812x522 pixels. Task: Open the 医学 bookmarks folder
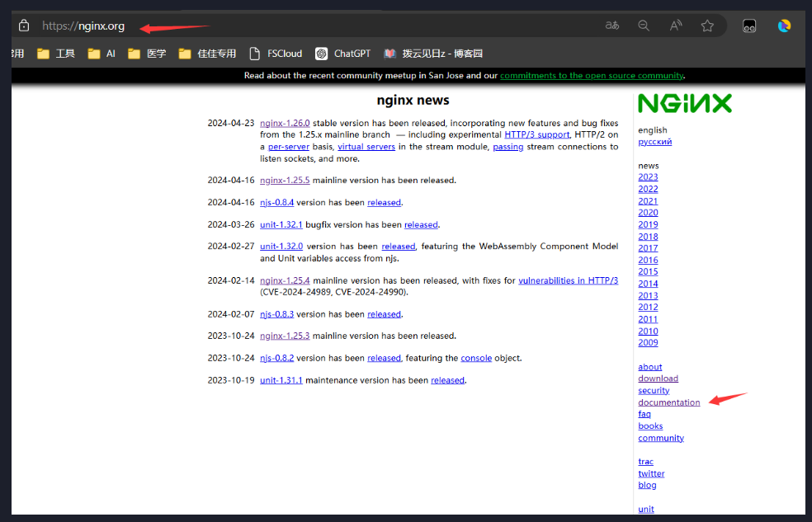click(147, 54)
